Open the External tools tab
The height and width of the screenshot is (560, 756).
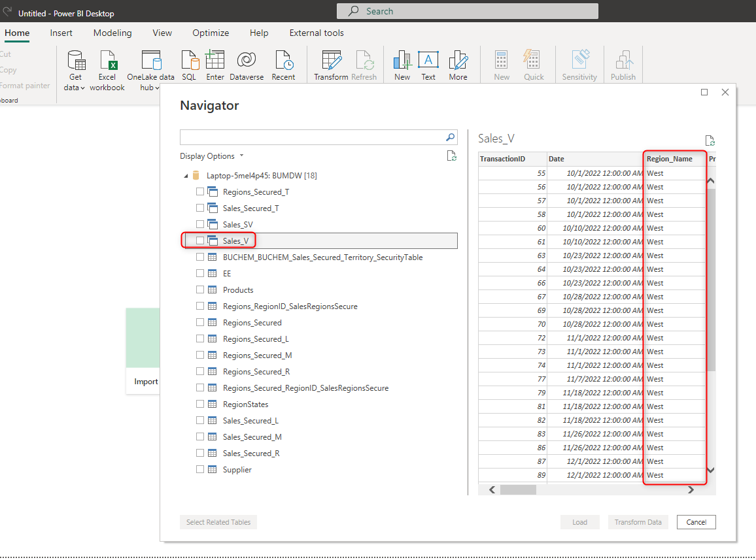coord(317,33)
